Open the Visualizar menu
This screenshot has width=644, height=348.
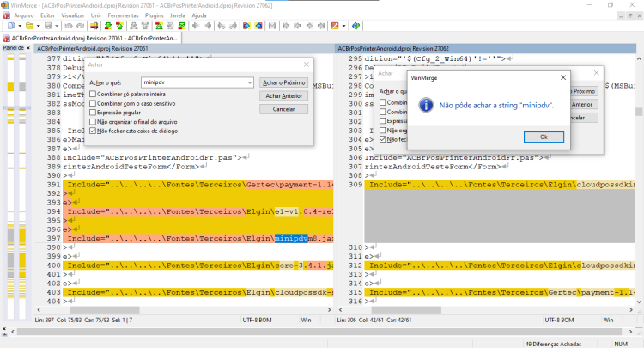[x=73, y=15]
